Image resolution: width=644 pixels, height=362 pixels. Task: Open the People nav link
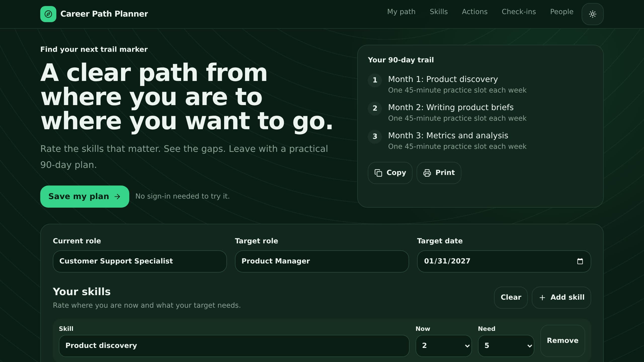562,12
